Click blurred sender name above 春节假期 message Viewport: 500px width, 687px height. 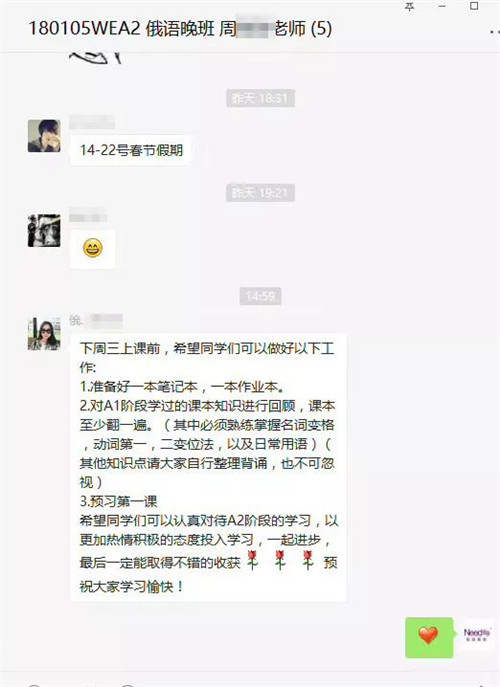(92, 122)
